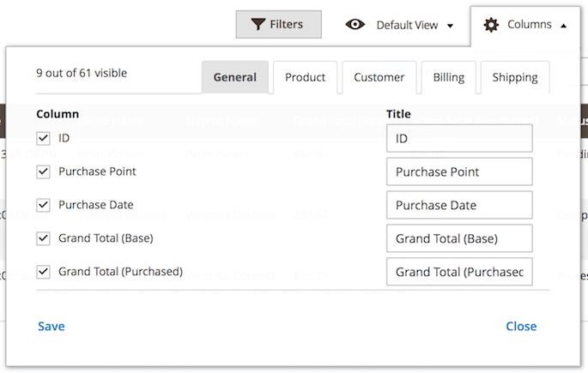Go to the Shipping tab

coord(515,77)
